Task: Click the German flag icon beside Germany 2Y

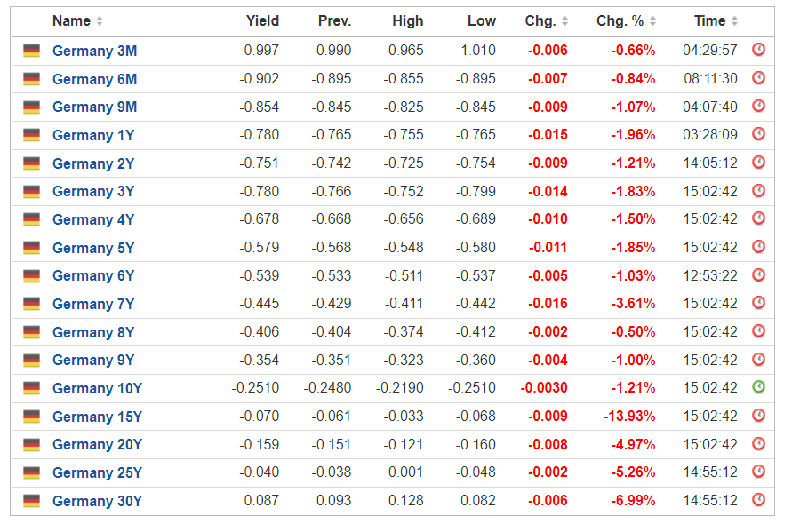Action: tap(32, 163)
